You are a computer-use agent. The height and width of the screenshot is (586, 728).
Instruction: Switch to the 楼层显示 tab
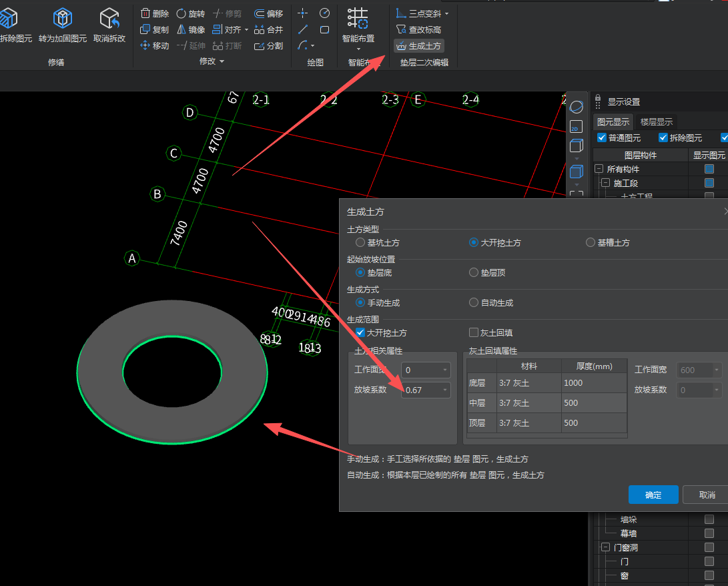pos(657,121)
